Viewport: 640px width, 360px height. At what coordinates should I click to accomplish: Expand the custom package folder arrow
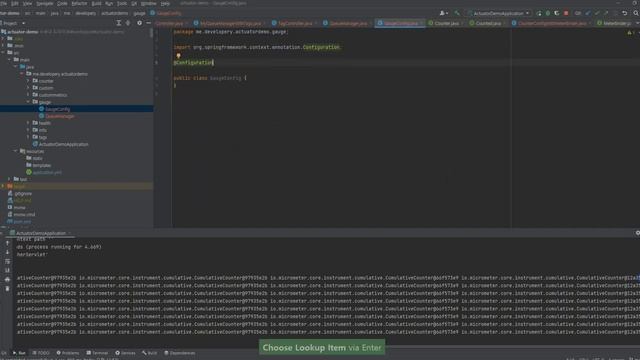pos(28,88)
